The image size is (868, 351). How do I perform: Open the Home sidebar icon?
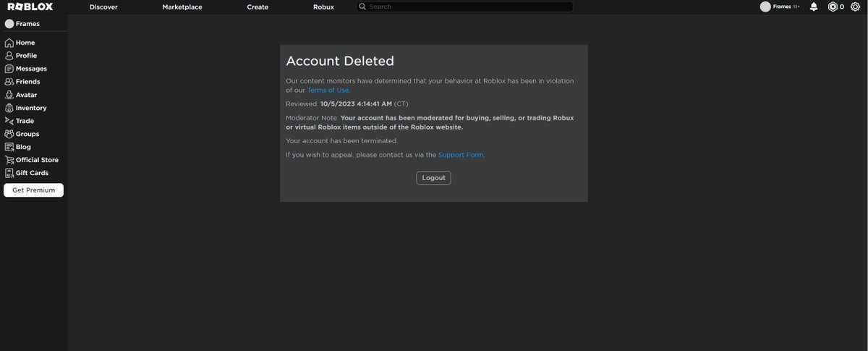[x=9, y=43]
